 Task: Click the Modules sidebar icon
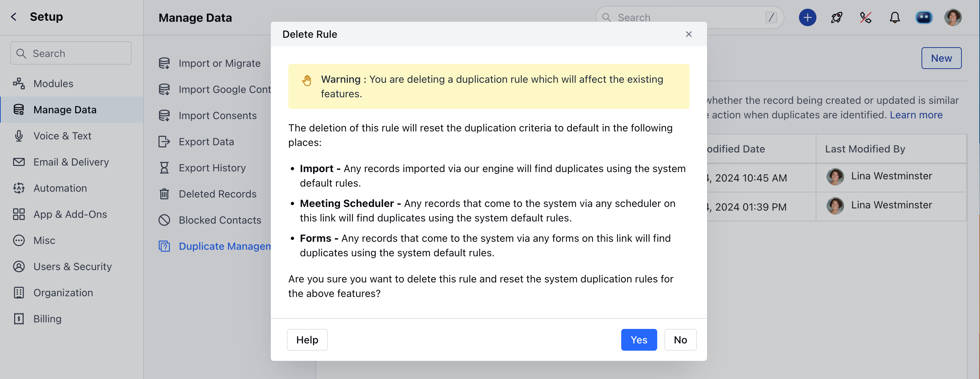point(19,83)
